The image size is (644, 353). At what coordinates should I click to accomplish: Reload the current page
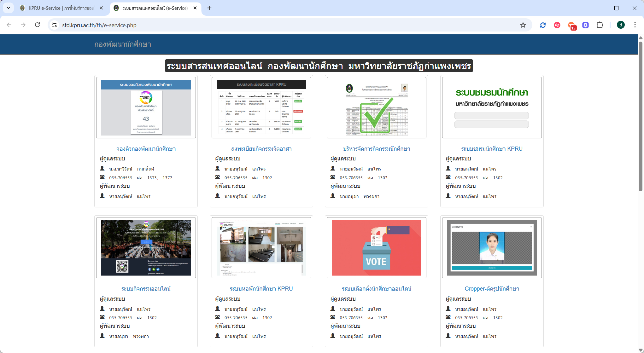(x=38, y=25)
